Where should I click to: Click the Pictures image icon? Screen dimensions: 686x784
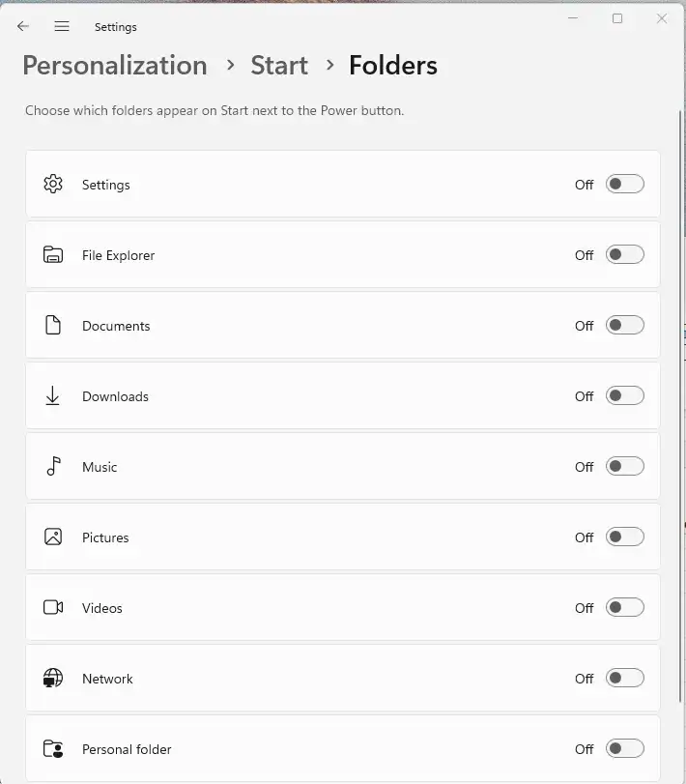point(53,537)
